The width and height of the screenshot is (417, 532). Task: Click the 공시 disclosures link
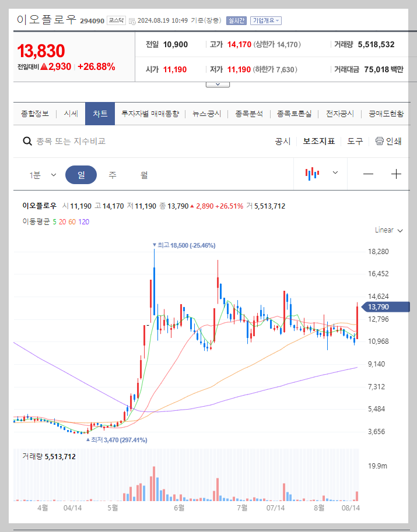coord(282,141)
